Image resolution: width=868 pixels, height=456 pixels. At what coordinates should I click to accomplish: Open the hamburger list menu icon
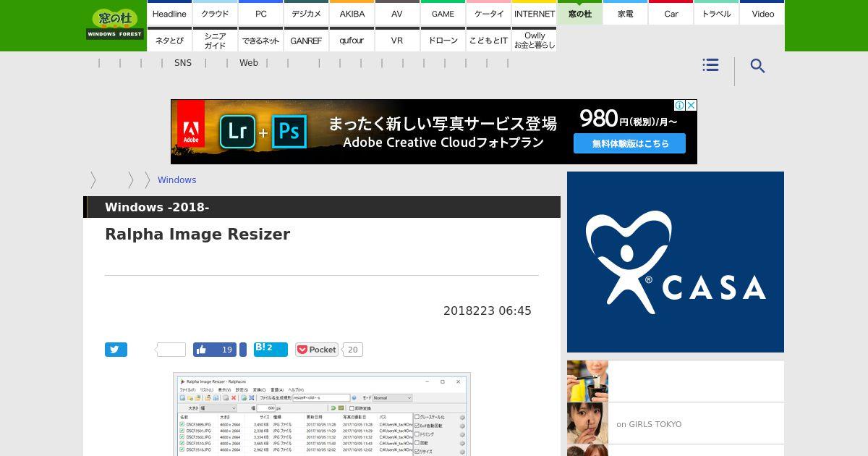pyautogui.click(x=710, y=65)
